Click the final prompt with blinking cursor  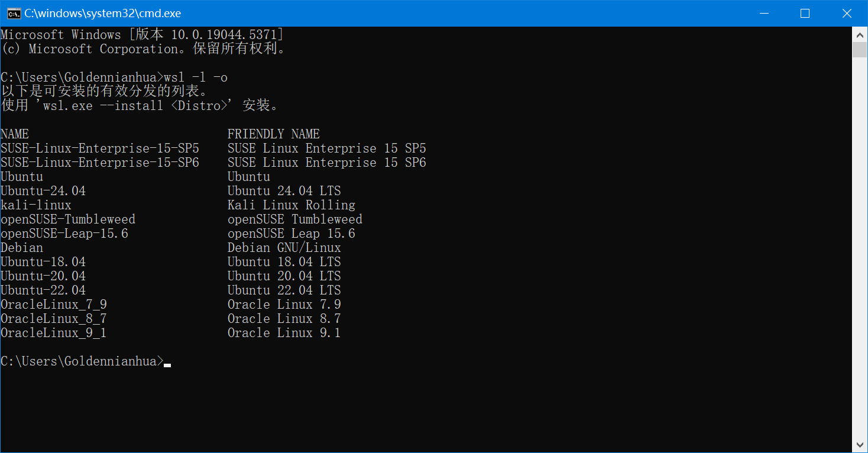[86, 361]
